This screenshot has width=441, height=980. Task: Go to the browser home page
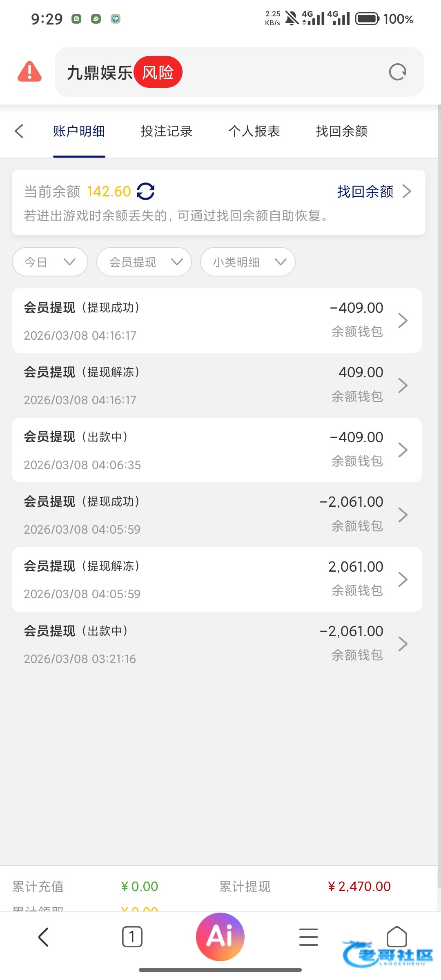[396, 936]
